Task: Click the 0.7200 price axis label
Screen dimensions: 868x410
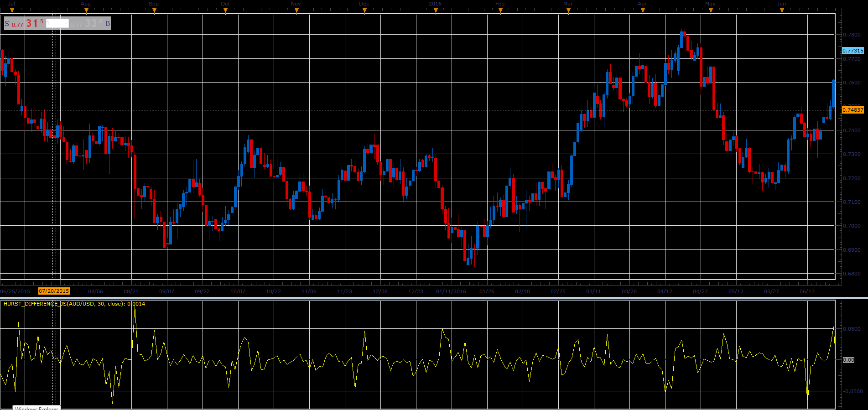Action: [x=852, y=178]
